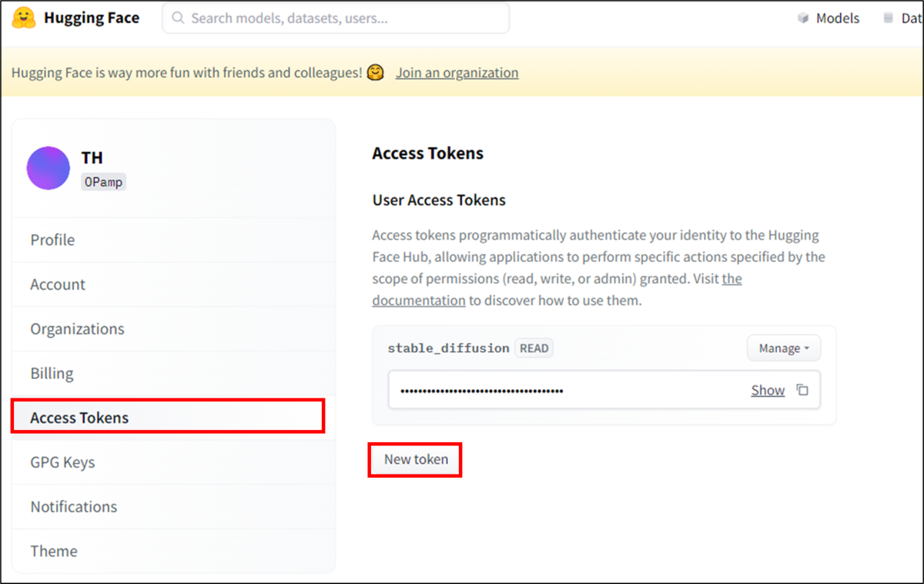Copy the stable_diffusion token with copy icon

(x=802, y=390)
